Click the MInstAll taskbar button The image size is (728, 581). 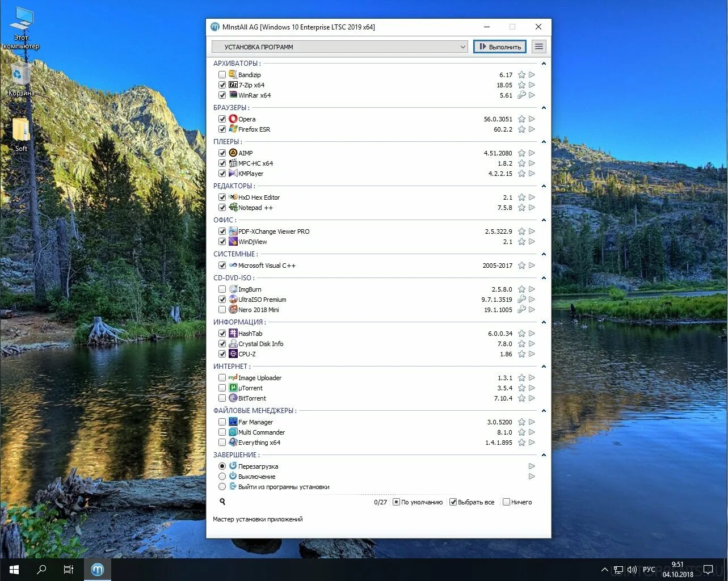[x=98, y=570]
